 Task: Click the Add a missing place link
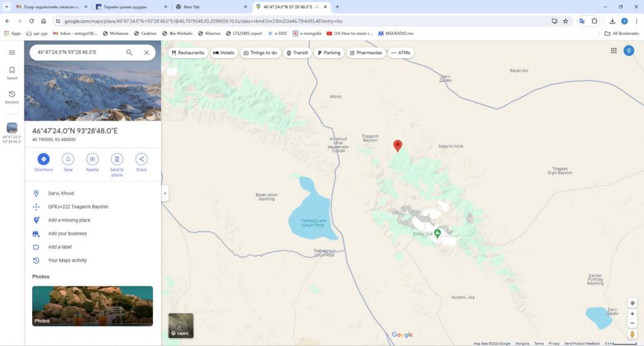(x=69, y=220)
